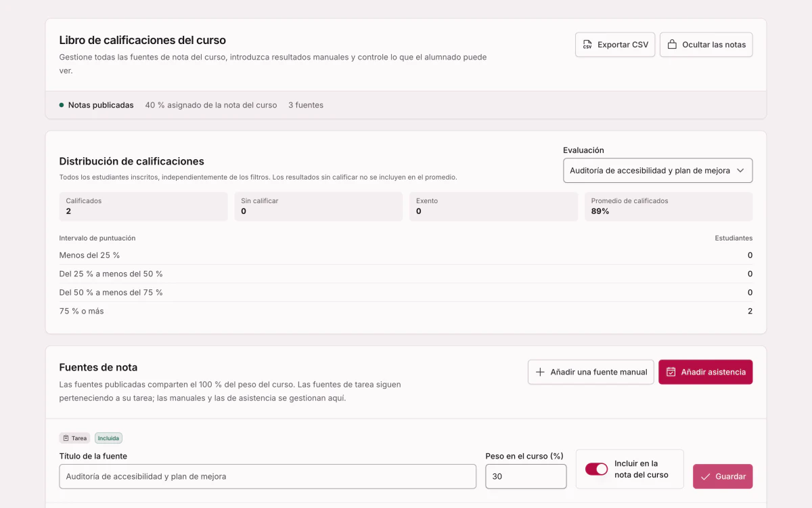Image resolution: width=812 pixels, height=508 pixels.
Task: Focus the Título de la fuente text field
Action: click(x=268, y=476)
